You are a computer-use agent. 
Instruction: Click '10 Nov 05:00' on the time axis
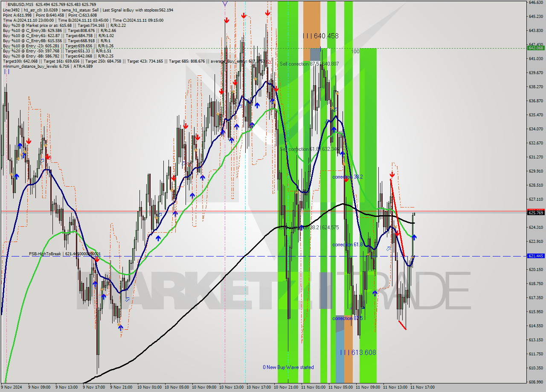(177, 387)
